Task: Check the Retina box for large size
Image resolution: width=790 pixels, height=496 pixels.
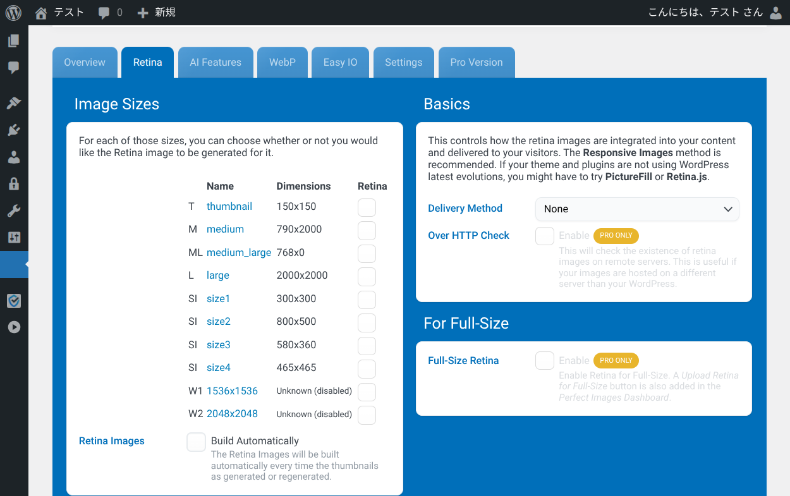Action: [x=367, y=276]
